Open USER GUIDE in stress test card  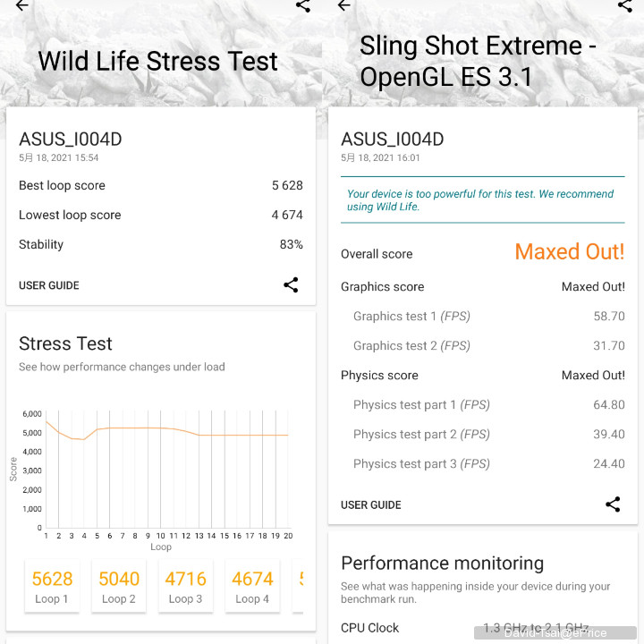(49, 285)
